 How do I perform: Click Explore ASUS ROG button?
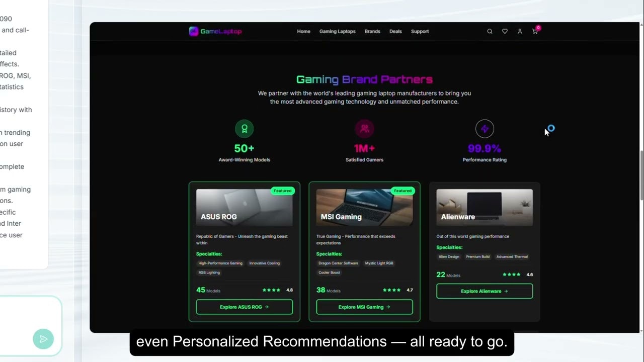(x=245, y=307)
